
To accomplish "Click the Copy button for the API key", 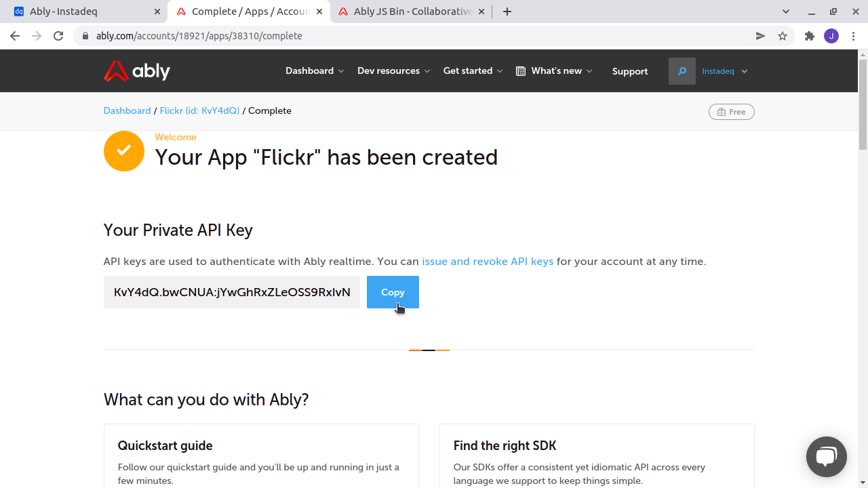I will (x=393, y=292).
